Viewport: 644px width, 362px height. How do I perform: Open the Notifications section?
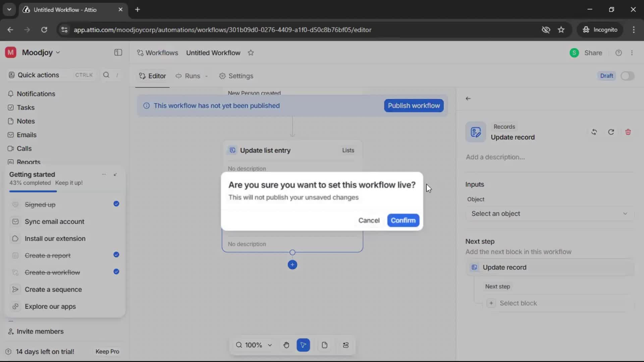(x=35, y=94)
